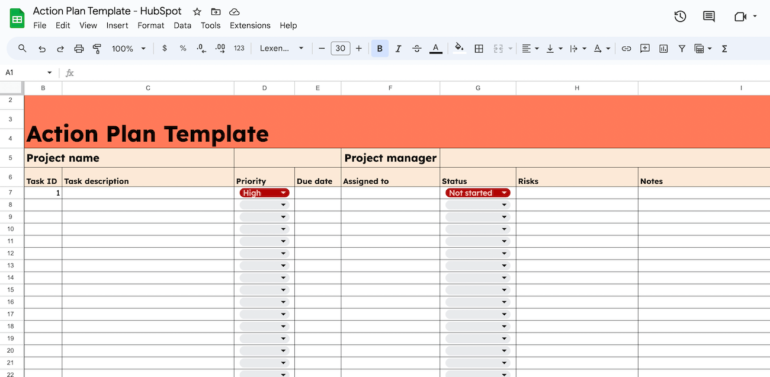The image size is (770, 377).
Task: Select column C header
Action: (x=148, y=88)
